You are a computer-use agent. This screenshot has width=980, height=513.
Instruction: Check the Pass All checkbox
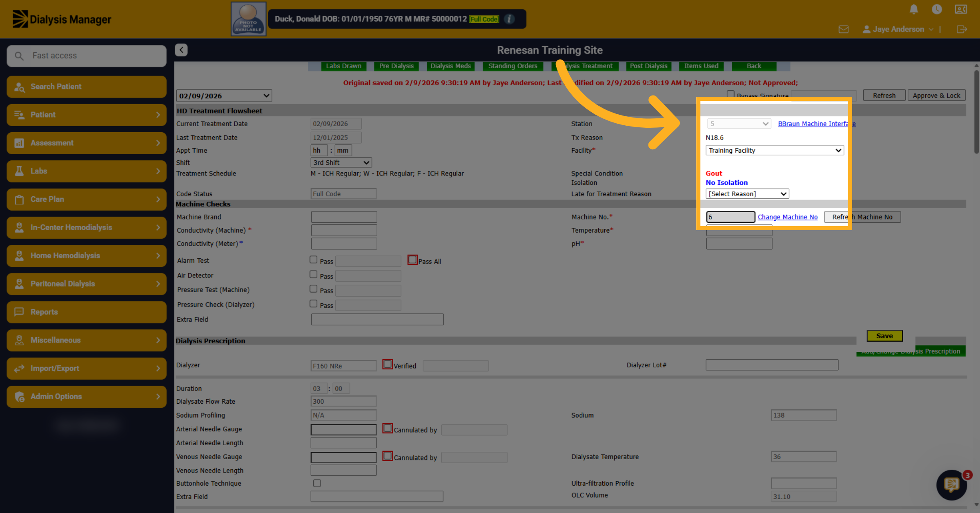[x=412, y=260]
